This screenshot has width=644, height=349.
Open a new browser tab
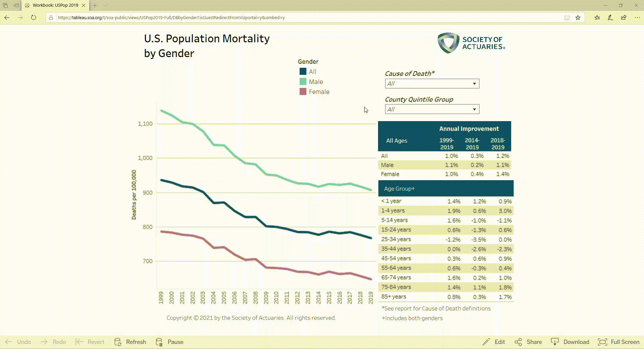point(95,5)
